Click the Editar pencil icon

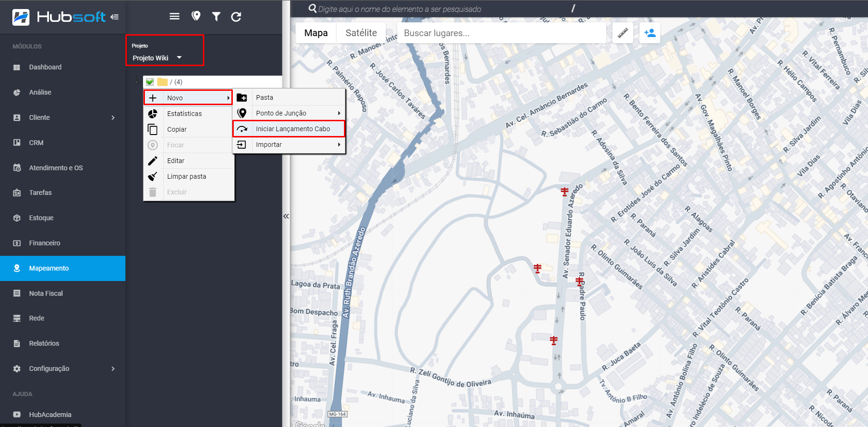(153, 161)
